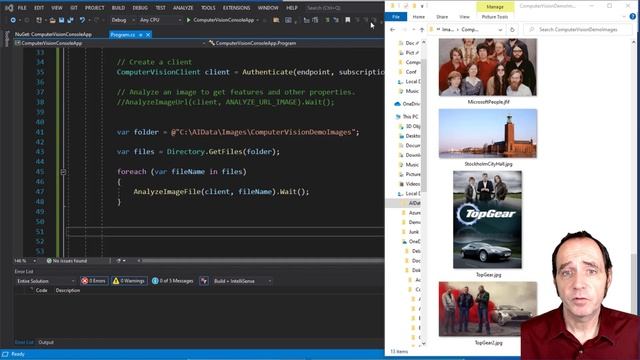Click the Explorer up-one-level arrow

tap(422, 29)
